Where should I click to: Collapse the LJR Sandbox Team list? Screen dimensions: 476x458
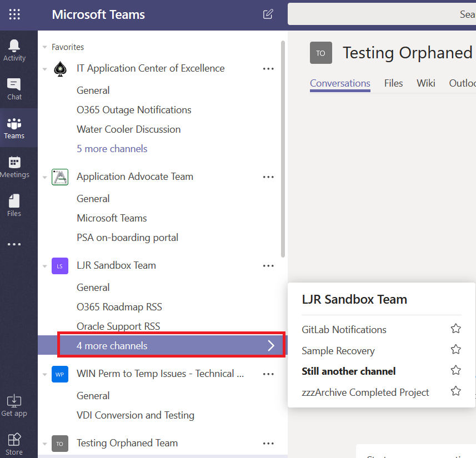(45, 266)
